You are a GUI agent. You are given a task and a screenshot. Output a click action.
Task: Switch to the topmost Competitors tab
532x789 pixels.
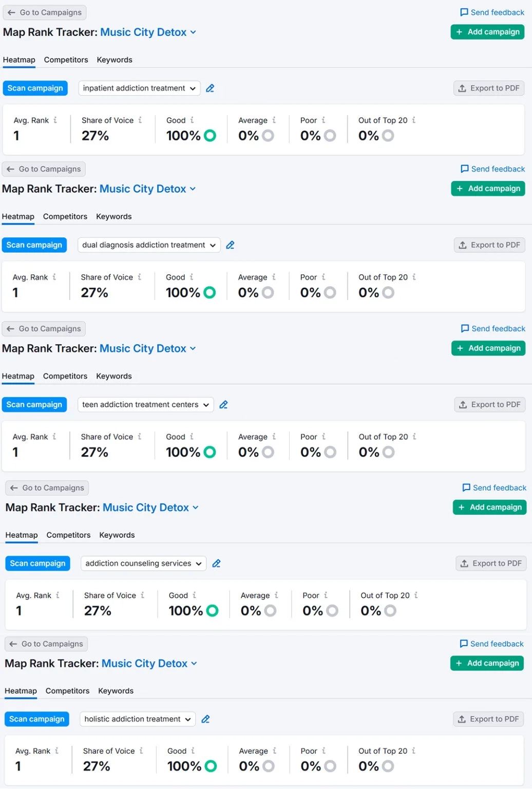(x=66, y=60)
